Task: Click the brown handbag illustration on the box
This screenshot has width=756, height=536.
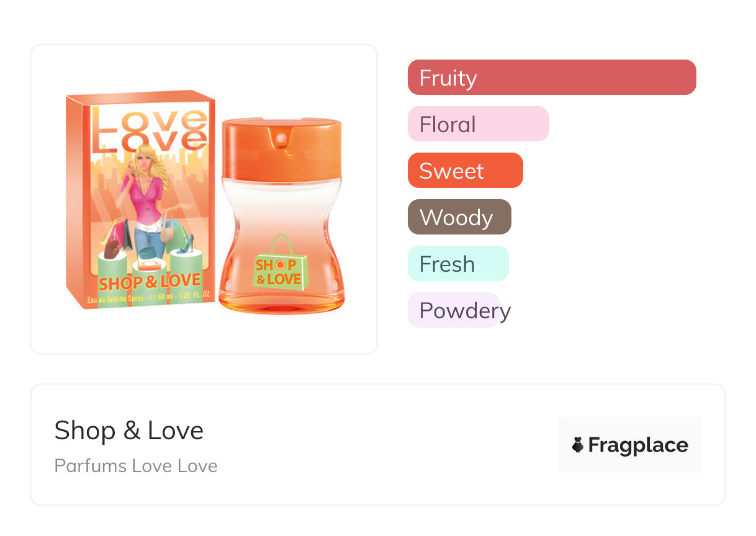Action: click(x=113, y=246)
